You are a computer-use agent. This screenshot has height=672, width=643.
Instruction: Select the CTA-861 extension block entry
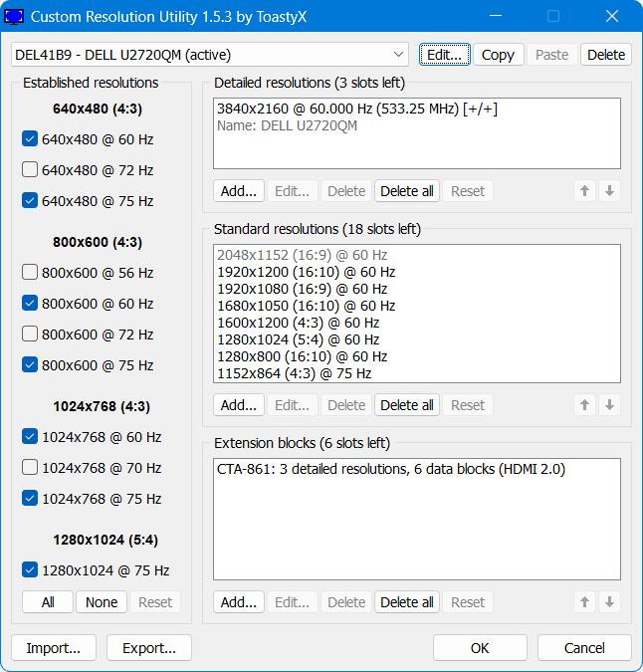pyautogui.click(x=390, y=469)
